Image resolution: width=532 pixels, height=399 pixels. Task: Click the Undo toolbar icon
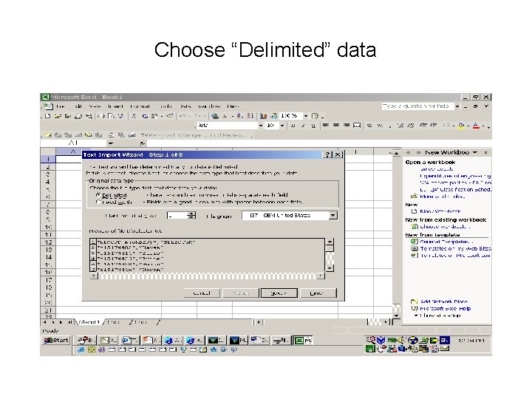tap(183, 116)
